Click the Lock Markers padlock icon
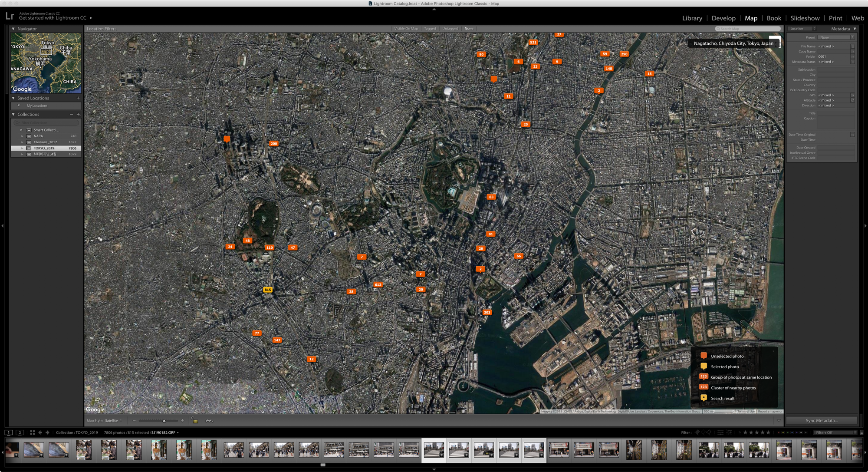The image size is (868, 472). [x=195, y=420]
